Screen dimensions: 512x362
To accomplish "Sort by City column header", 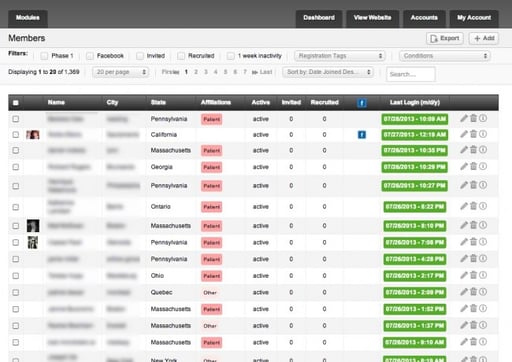I will pyautogui.click(x=112, y=102).
